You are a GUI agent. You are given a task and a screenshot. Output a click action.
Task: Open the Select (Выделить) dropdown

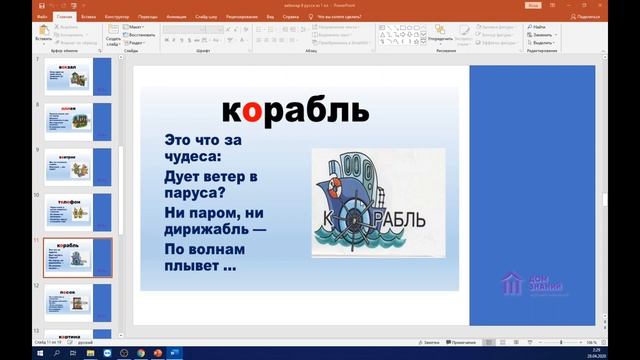tap(541, 43)
